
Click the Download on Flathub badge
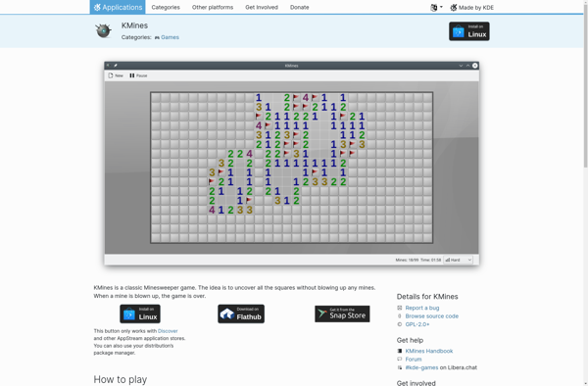point(241,314)
